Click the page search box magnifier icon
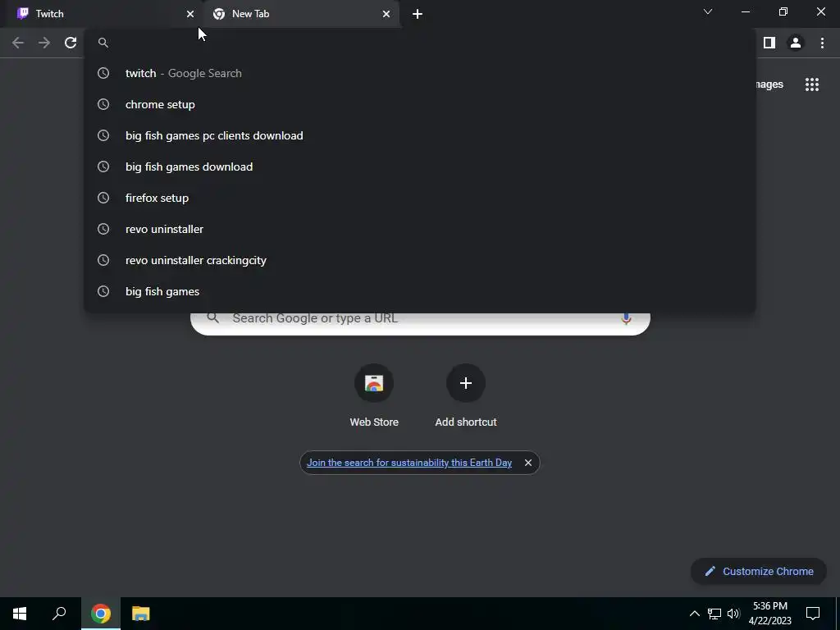Screen dimensions: 840x630 pyautogui.click(x=212, y=318)
